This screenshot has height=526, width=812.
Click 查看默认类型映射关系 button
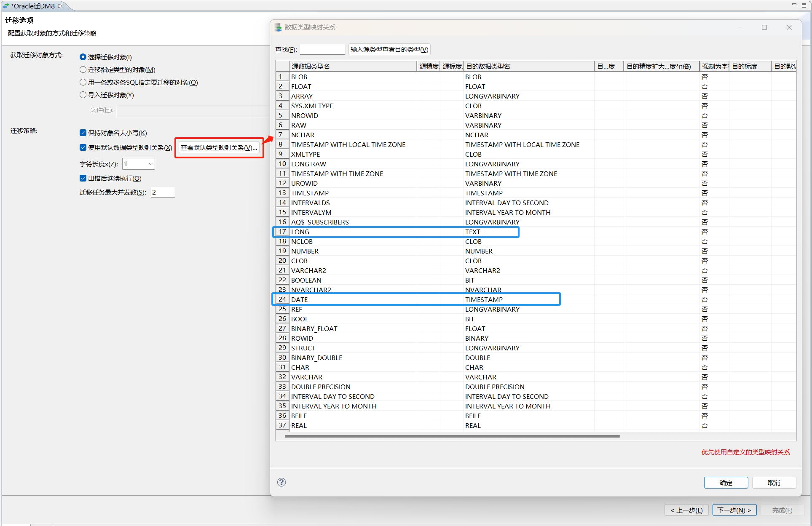click(x=219, y=148)
